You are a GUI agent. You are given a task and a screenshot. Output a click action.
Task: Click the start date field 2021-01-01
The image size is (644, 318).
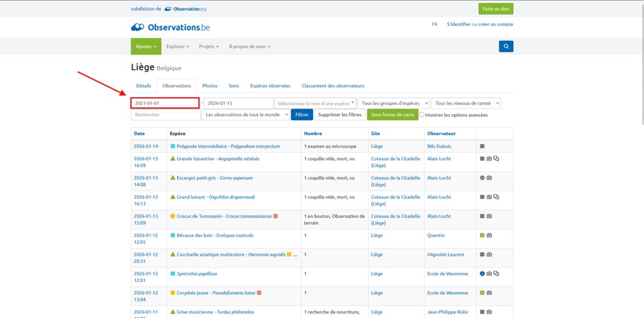pyautogui.click(x=165, y=103)
